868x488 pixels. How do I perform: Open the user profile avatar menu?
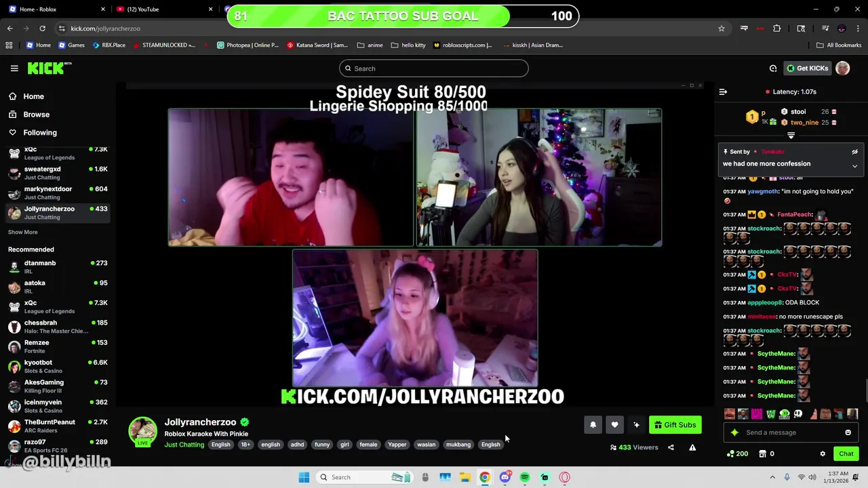843,68
